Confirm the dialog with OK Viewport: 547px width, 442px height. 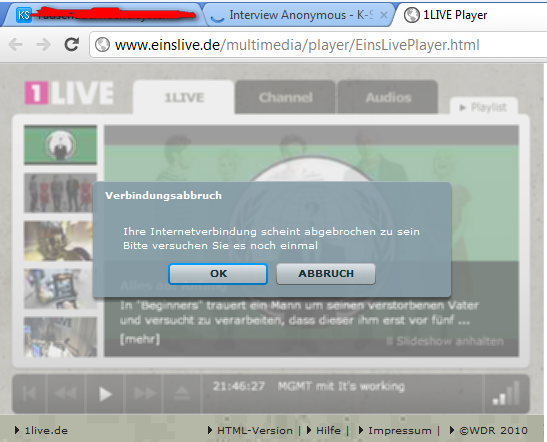click(x=218, y=274)
